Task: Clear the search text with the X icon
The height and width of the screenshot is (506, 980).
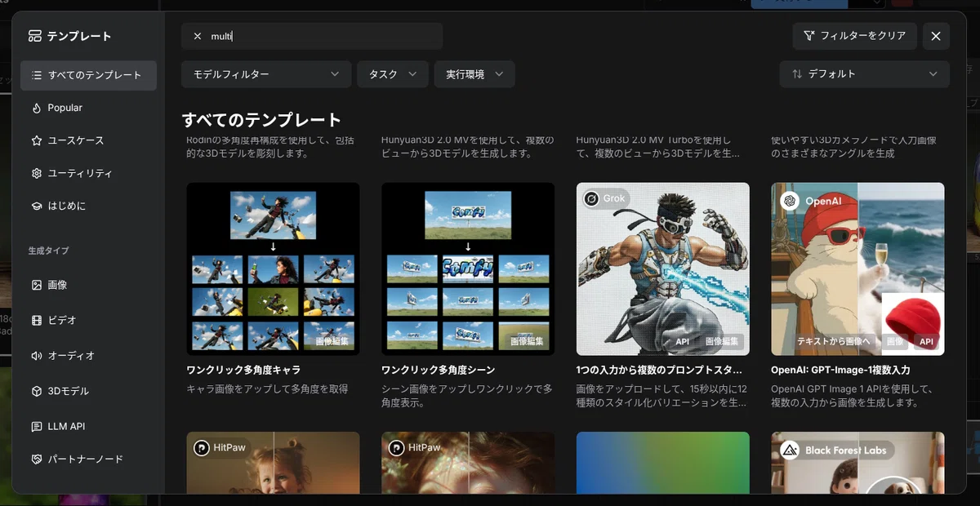Action: pyautogui.click(x=198, y=36)
